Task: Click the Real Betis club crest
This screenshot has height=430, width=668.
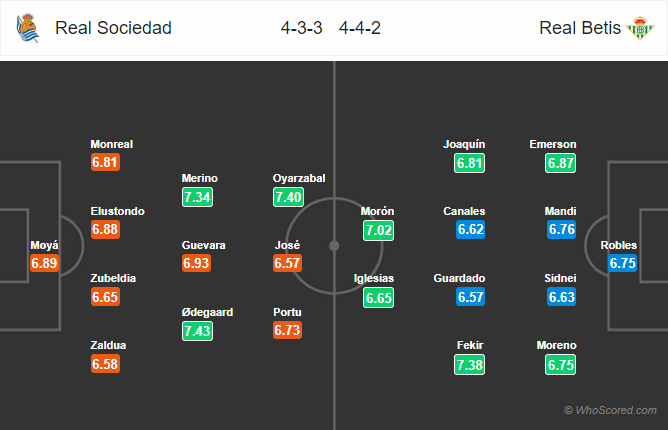Action: 639,28
